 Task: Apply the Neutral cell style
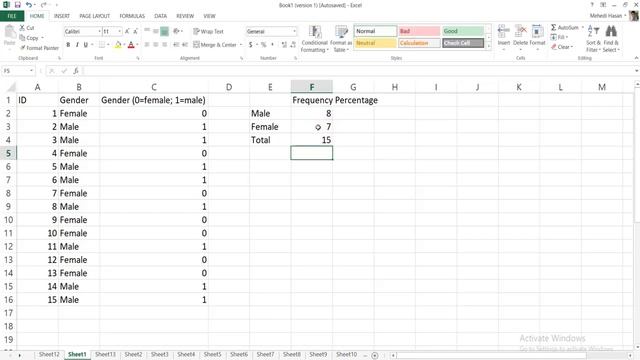coord(375,43)
